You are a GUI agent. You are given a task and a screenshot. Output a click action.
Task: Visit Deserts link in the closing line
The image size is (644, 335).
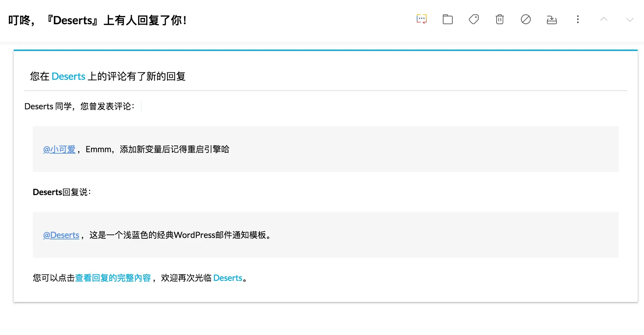228,278
